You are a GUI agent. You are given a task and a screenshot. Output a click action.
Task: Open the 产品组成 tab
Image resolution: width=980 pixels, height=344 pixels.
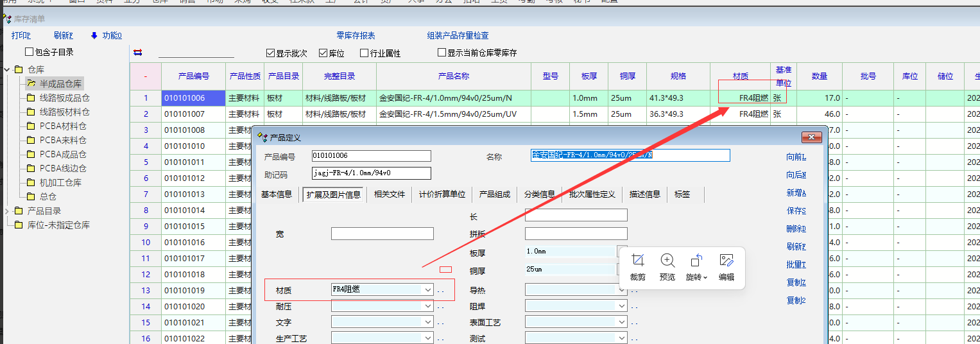pyautogui.click(x=494, y=194)
